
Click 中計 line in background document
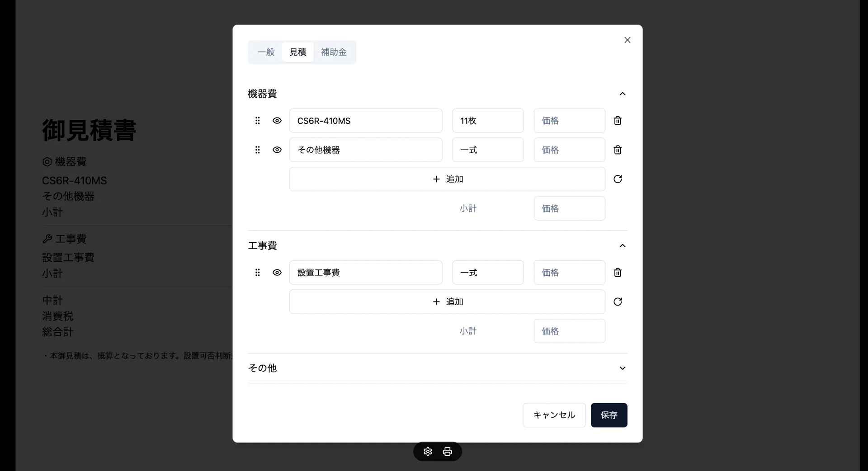[x=52, y=301]
